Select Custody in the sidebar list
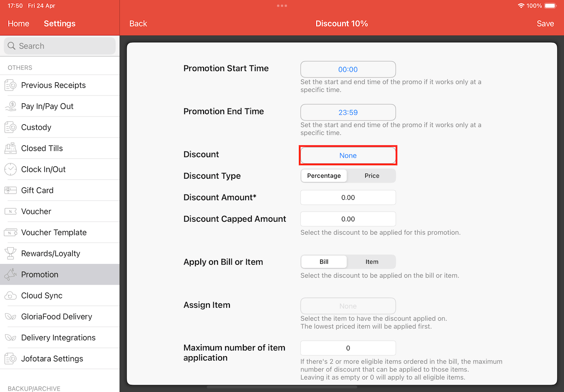Screen dimensions: 564x392 [x=60, y=127]
